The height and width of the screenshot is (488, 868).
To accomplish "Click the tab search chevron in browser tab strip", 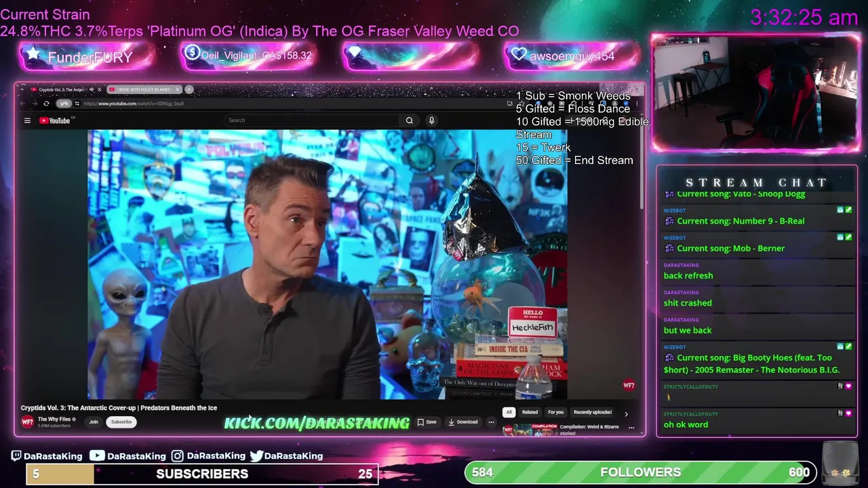I will click(21, 89).
